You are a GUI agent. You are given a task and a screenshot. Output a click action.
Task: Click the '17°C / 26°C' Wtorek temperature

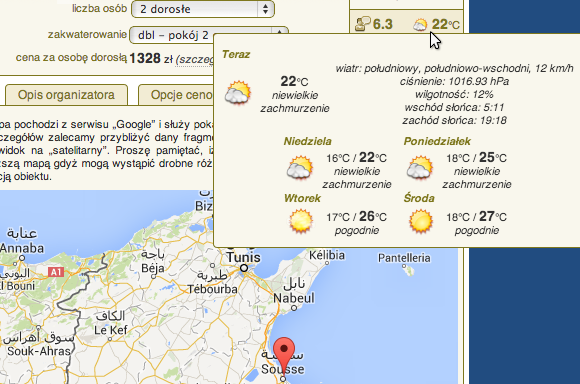pos(356,216)
